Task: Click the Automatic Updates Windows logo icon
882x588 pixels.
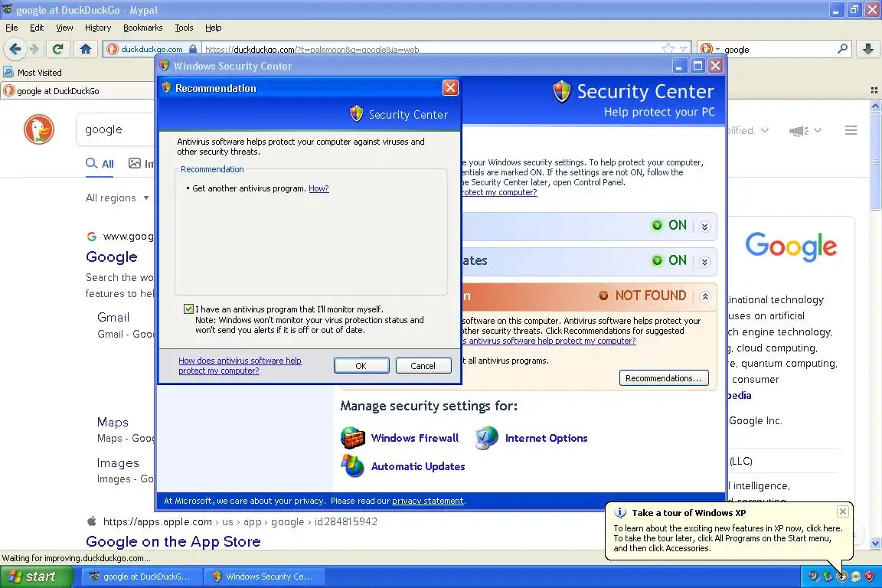Action: click(353, 466)
